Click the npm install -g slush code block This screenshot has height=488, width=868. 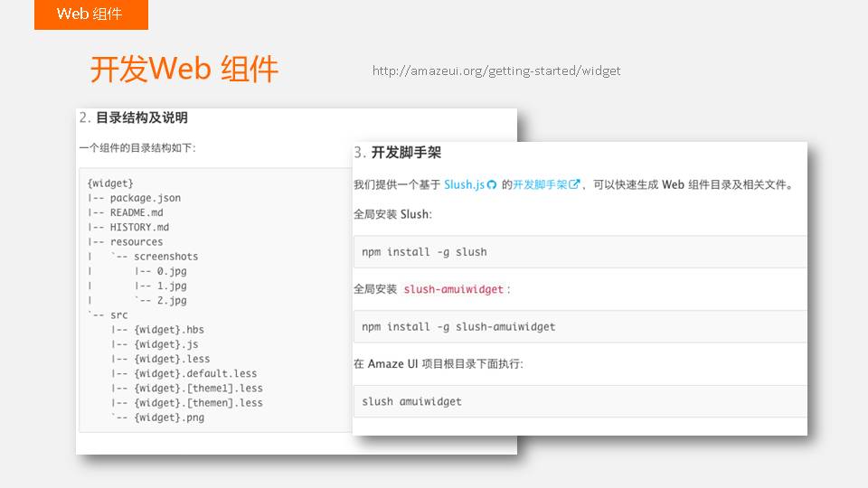coord(424,252)
